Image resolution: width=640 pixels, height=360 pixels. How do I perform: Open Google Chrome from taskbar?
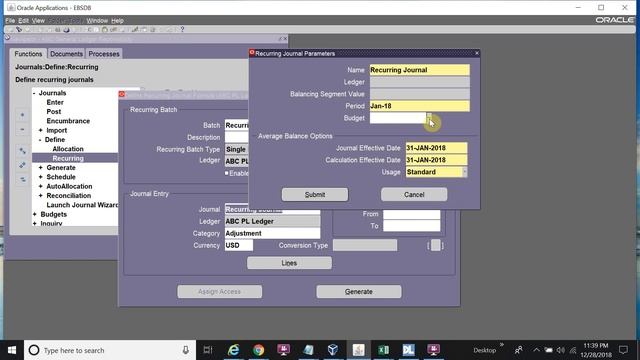(x=258, y=350)
